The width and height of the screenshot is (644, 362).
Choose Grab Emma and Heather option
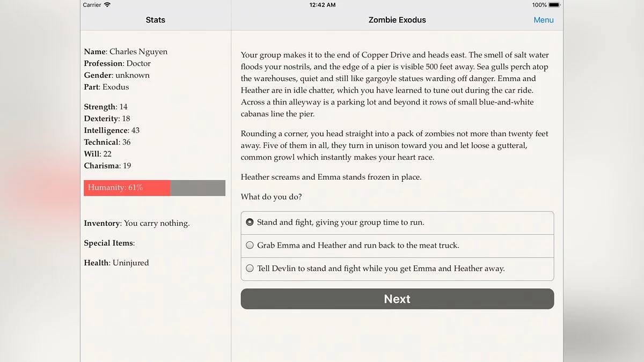pos(397,246)
